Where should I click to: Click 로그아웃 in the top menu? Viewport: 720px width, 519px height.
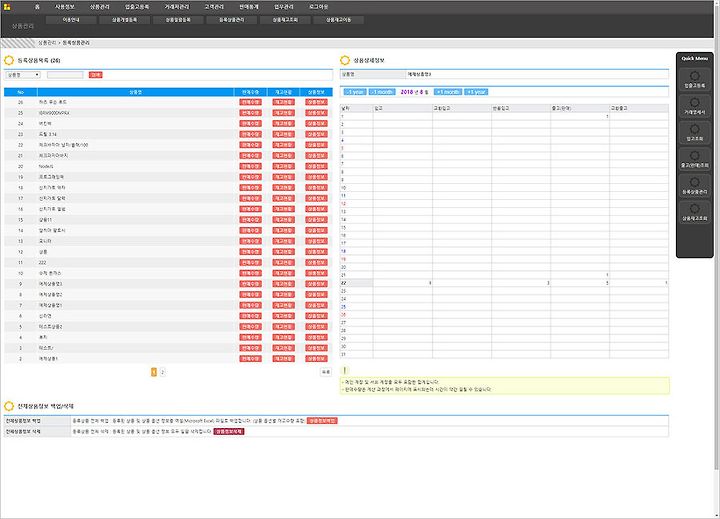(x=318, y=7)
